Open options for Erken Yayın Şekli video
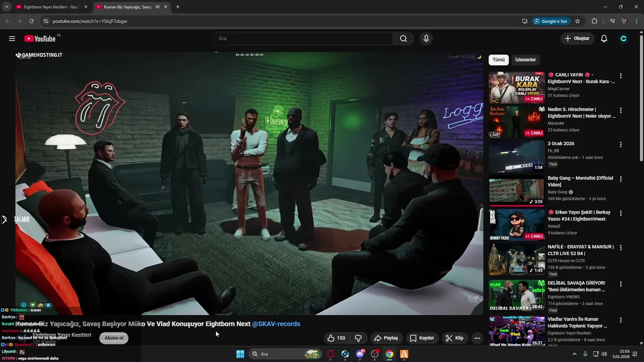This screenshot has width=644, height=362. click(620, 213)
